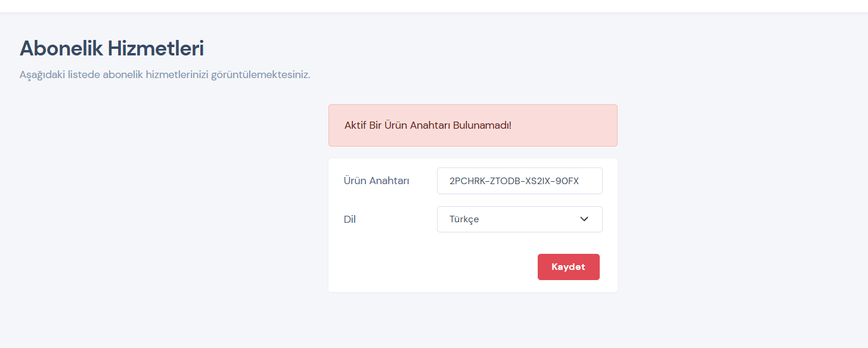Click the word "Aktif" in the error alert
This screenshot has height=348, width=868.
pos(354,126)
